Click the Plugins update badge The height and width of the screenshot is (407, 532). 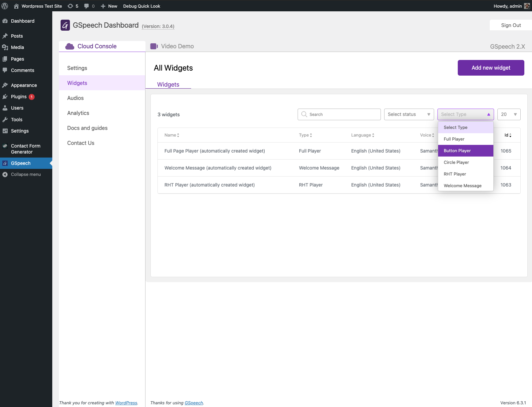tap(32, 97)
